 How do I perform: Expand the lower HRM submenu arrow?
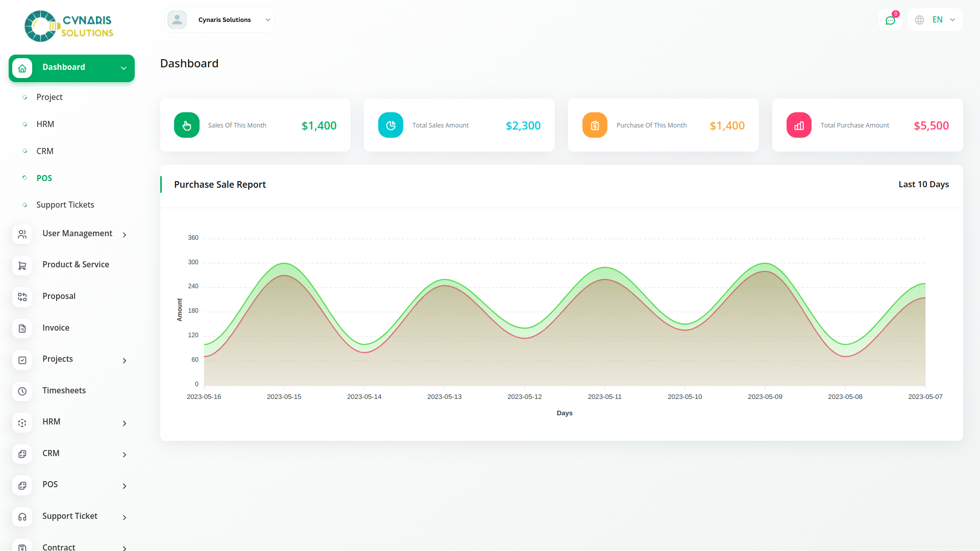click(124, 423)
